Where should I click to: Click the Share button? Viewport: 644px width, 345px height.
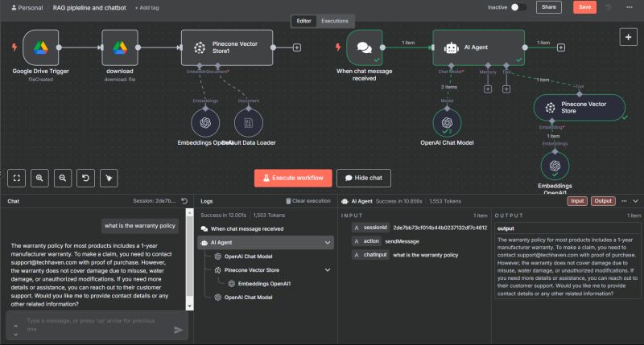(549, 7)
